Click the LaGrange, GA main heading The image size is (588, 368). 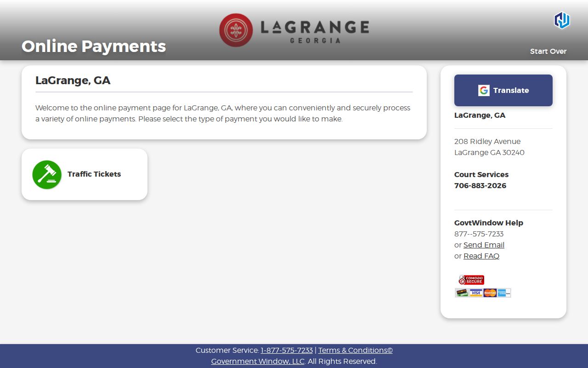pos(73,80)
